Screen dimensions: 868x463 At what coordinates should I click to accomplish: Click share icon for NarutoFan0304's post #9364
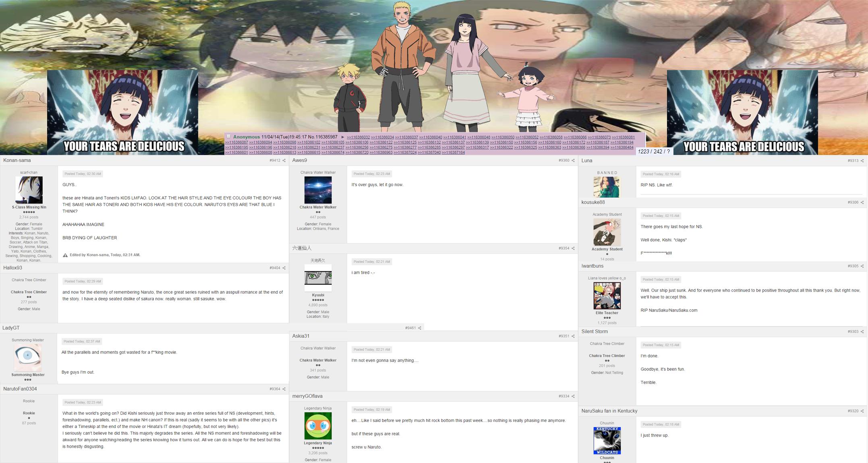click(x=284, y=389)
